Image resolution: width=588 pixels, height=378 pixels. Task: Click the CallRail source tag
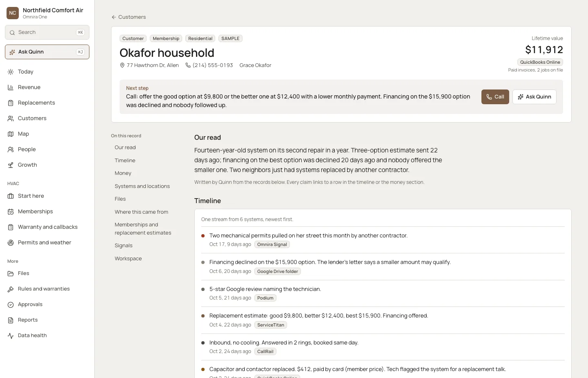(x=265, y=351)
